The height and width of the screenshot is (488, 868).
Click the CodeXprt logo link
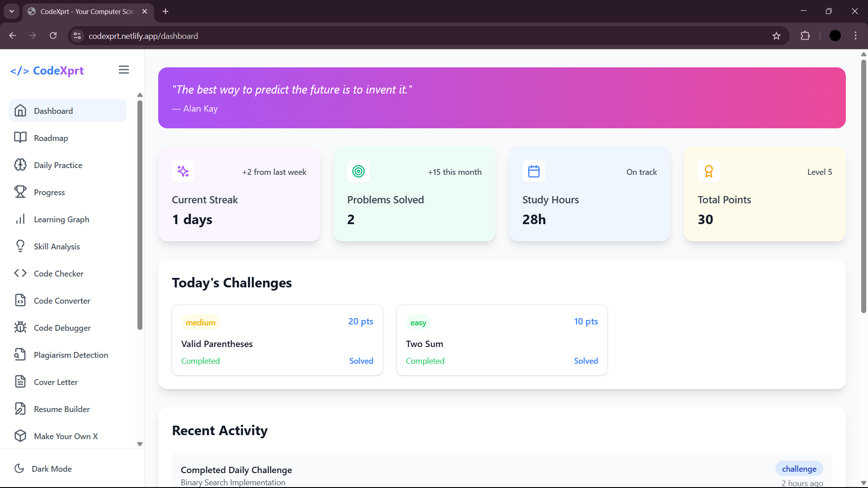tap(47, 70)
